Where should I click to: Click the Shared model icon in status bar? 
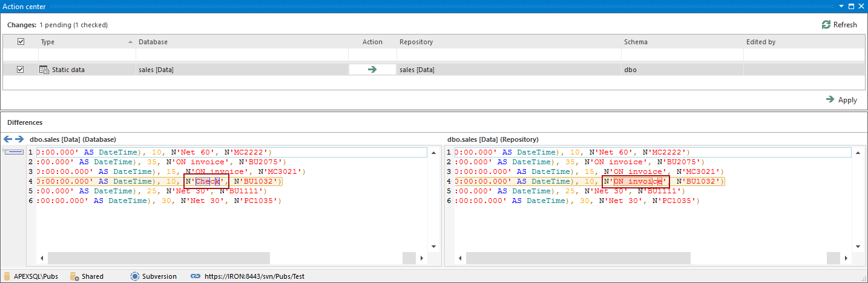[75, 276]
